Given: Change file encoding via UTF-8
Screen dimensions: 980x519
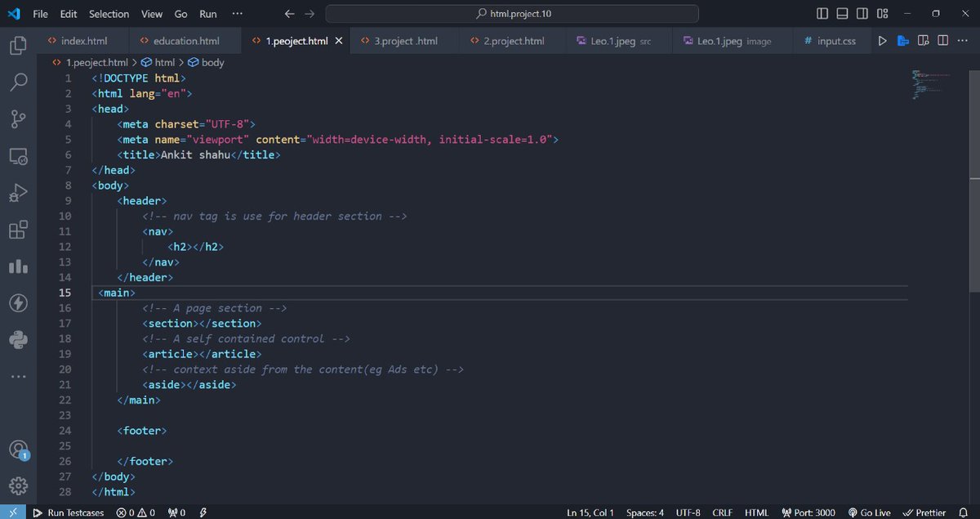Looking at the screenshot, I should coord(688,512).
